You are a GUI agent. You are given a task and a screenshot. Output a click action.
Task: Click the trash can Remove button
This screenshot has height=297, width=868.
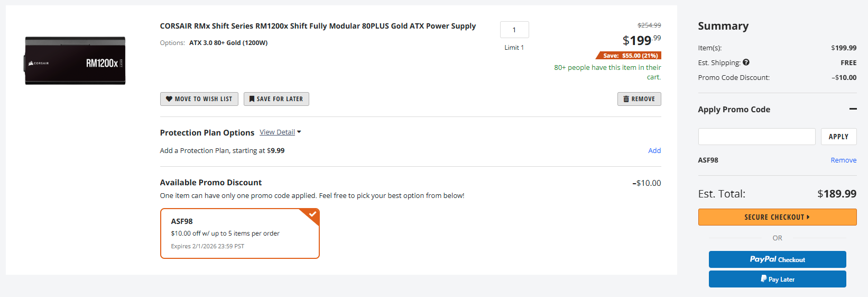pyautogui.click(x=639, y=99)
